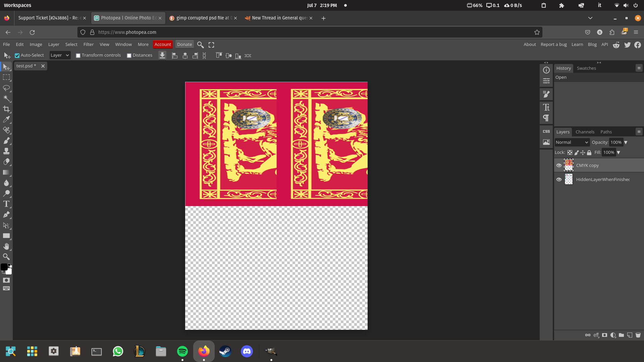Click the black foreground color swatch
This screenshot has height=362, width=644.
pyautogui.click(x=4, y=267)
